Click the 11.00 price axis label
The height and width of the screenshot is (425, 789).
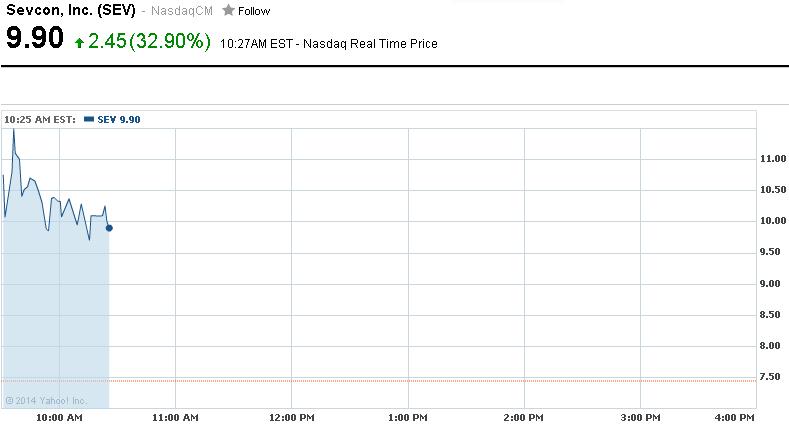tap(772, 159)
